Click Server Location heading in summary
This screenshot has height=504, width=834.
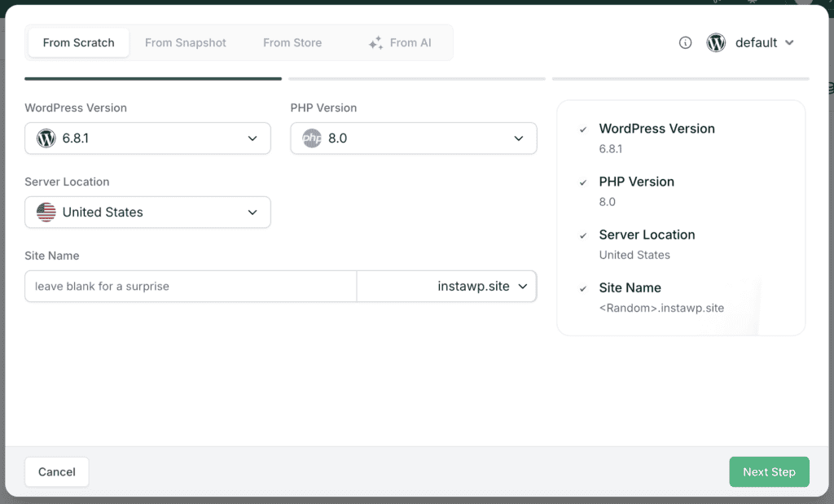coord(647,234)
